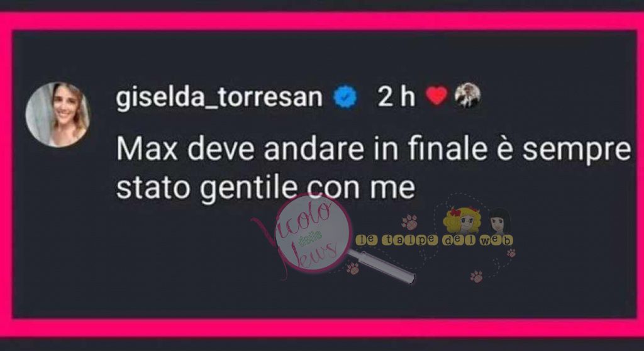The image size is (644, 351).
Task: Select the "stato gentile con me" text line
Action: 266,188
